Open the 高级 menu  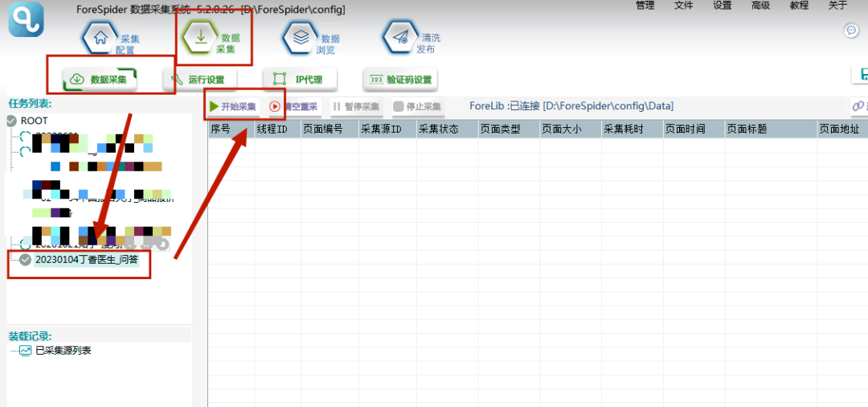click(x=760, y=6)
